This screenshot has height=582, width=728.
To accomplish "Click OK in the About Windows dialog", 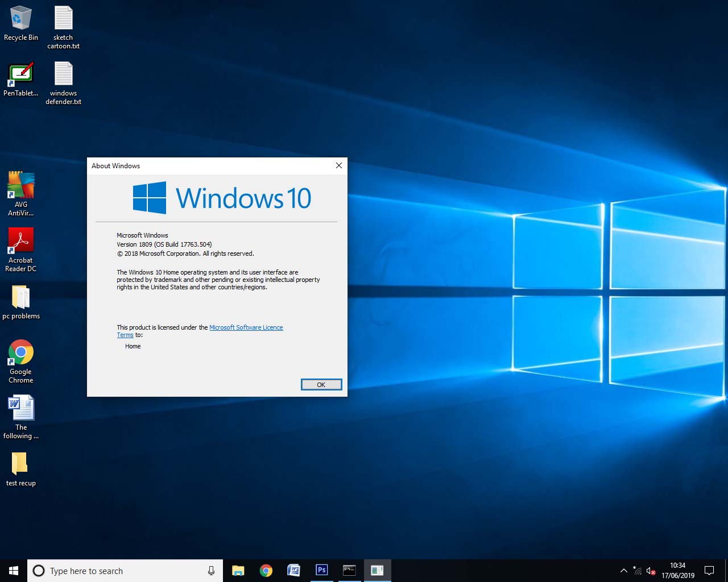I will [321, 385].
